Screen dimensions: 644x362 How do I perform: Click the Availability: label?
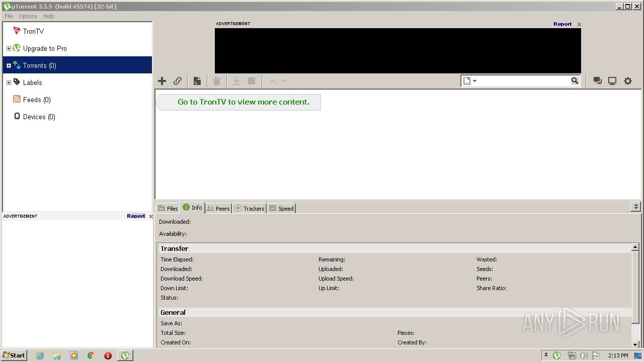173,234
